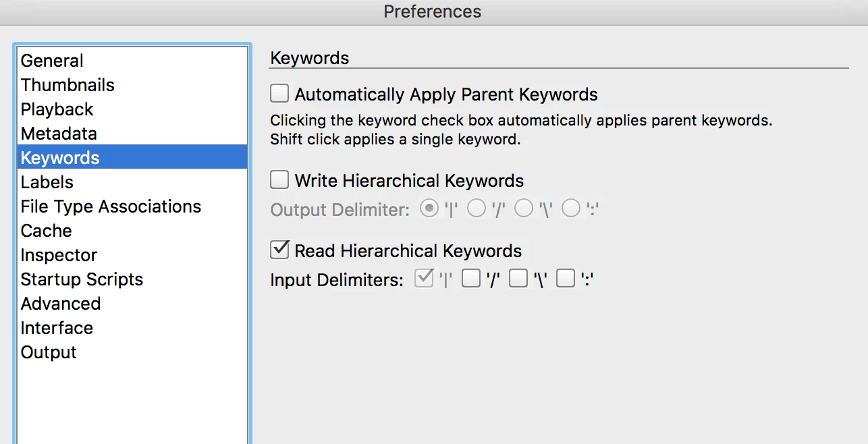The width and height of the screenshot is (868, 444).
Task: Toggle the '\' input delimiter checkbox
Action: tap(518, 279)
